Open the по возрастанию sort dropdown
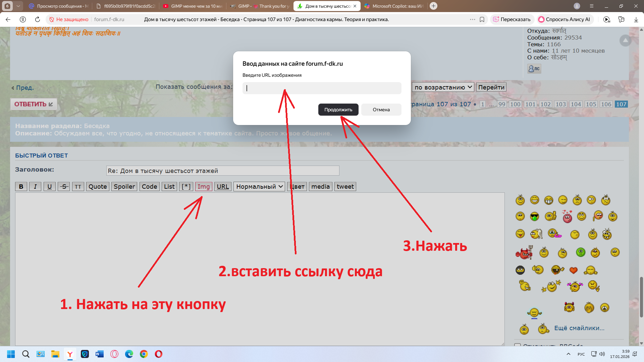 coord(443,87)
